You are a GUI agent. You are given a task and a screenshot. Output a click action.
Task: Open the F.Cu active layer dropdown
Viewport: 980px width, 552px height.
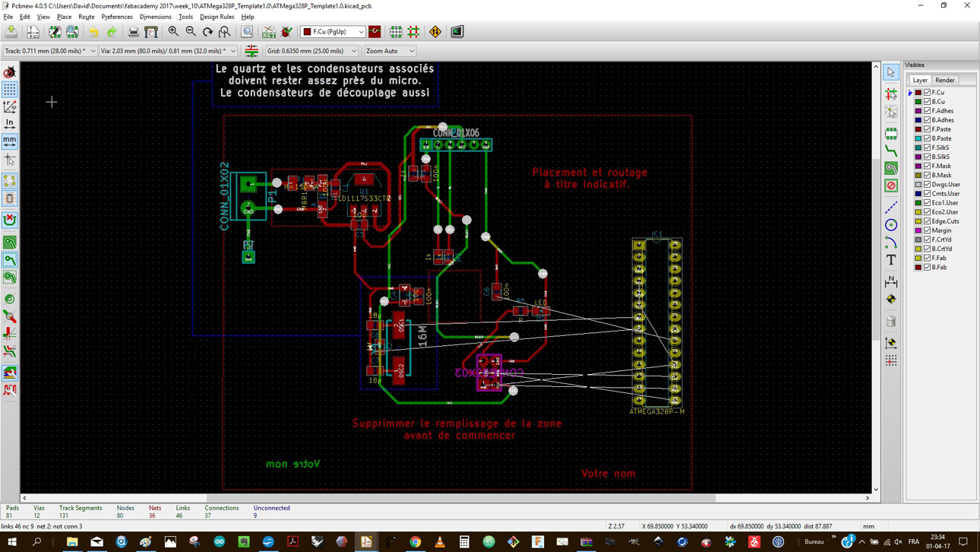click(333, 32)
